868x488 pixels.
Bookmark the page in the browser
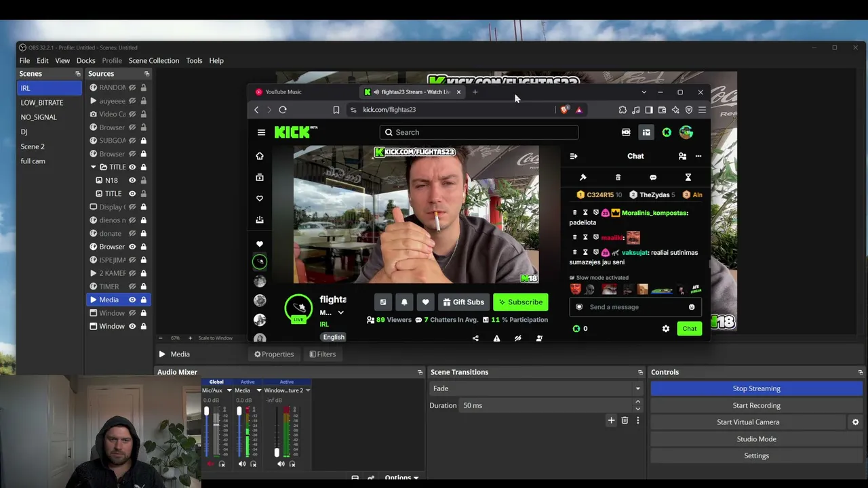click(x=336, y=110)
